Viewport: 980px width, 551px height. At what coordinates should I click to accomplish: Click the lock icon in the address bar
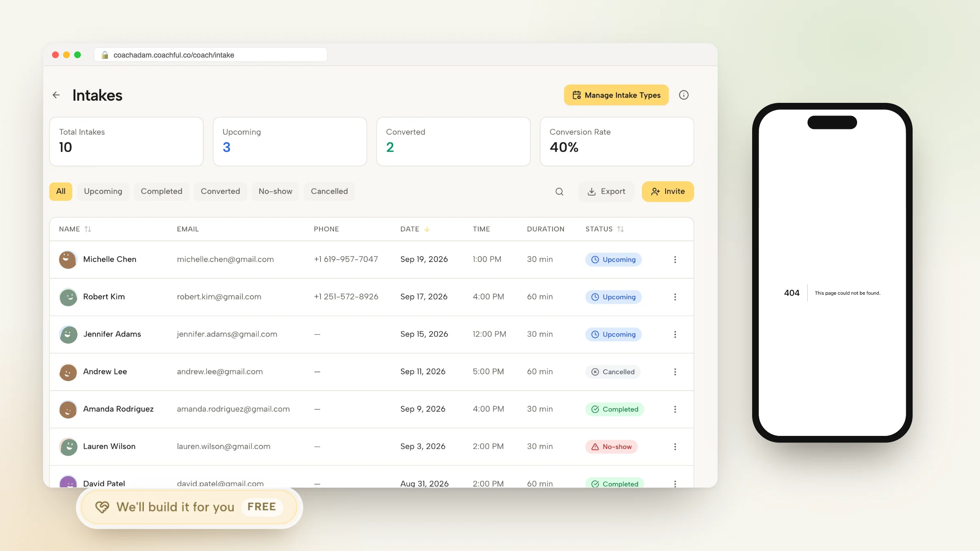coord(105,55)
